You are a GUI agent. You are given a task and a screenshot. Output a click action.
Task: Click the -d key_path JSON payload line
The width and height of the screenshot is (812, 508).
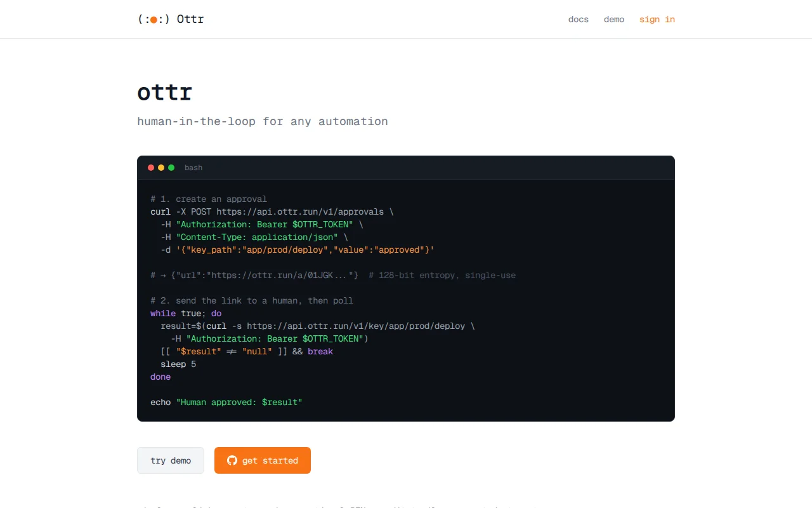point(298,250)
